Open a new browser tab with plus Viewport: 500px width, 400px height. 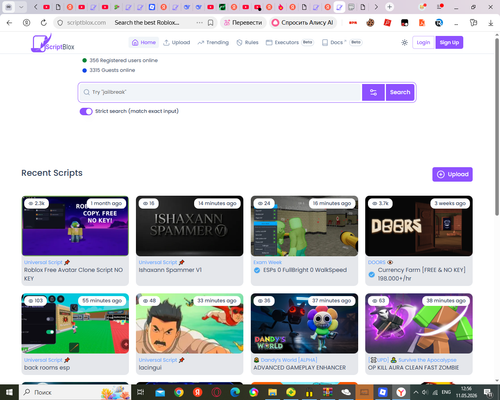pos(389,7)
